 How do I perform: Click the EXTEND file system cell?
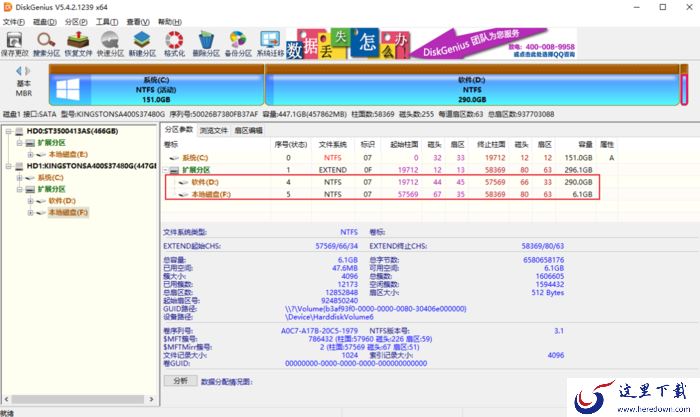click(x=333, y=170)
